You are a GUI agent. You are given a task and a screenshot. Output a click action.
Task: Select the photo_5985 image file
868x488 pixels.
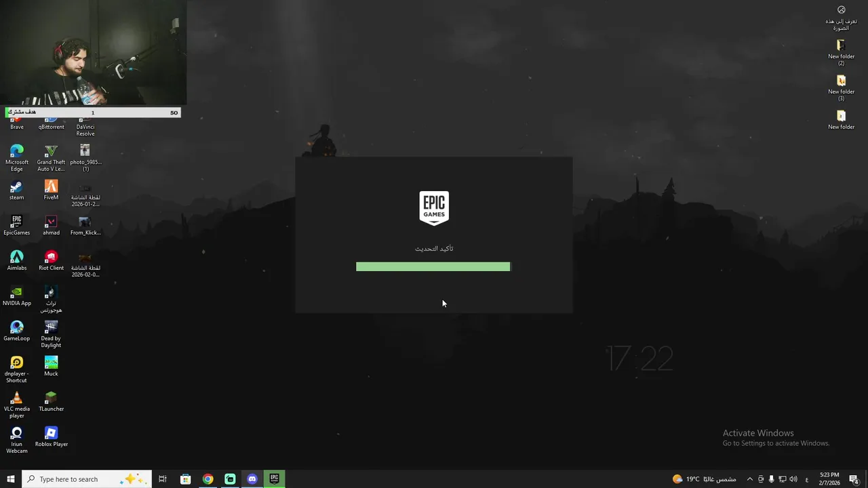click(85, 157)
